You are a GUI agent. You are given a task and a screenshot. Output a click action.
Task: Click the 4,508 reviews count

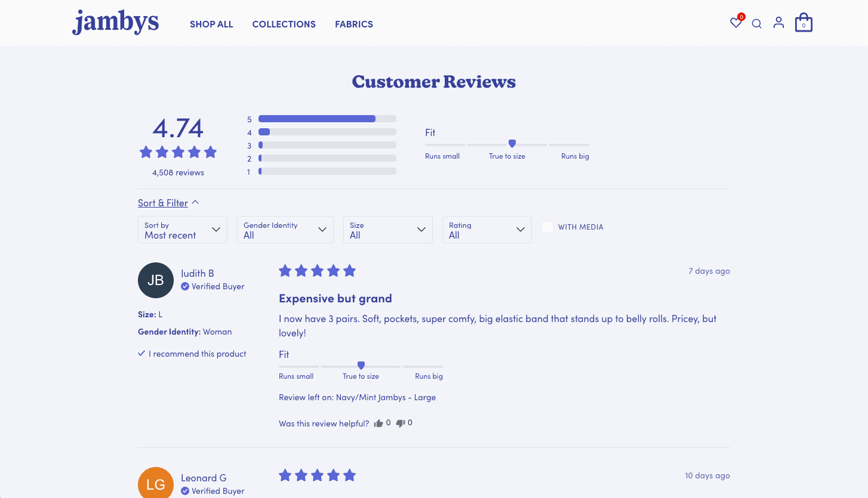pyautogui.click(x=178, y=172)
